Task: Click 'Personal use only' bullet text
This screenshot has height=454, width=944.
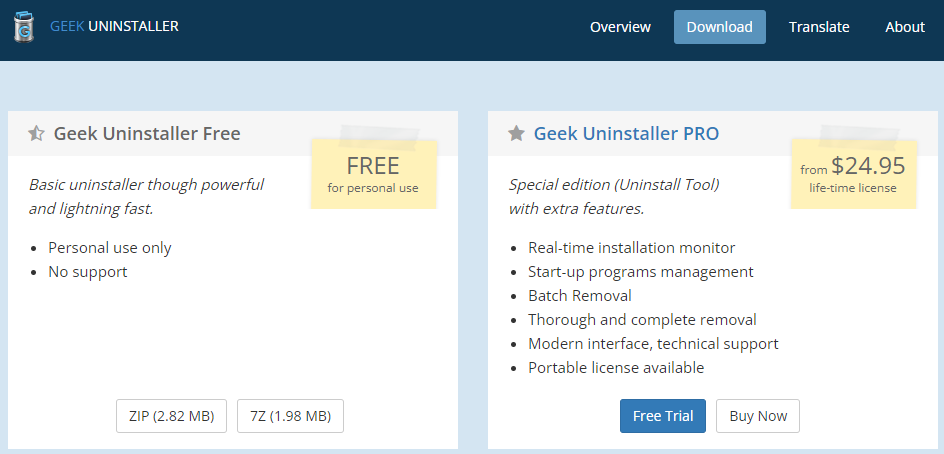Action: (110, 248)
